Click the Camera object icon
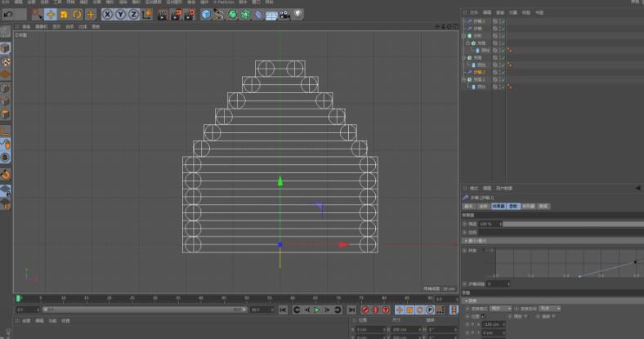This screenshot has width=644, height=339. pos(284,14)
